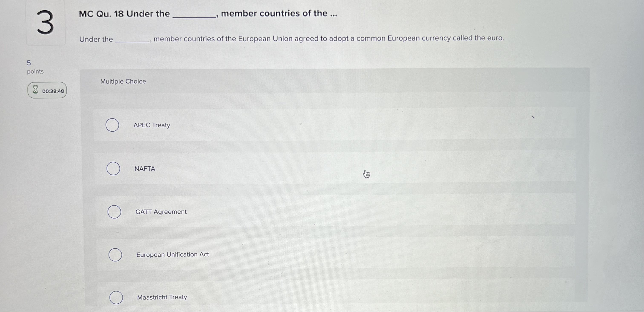Click the European Unification Act text label

click(x=173, y=255)
